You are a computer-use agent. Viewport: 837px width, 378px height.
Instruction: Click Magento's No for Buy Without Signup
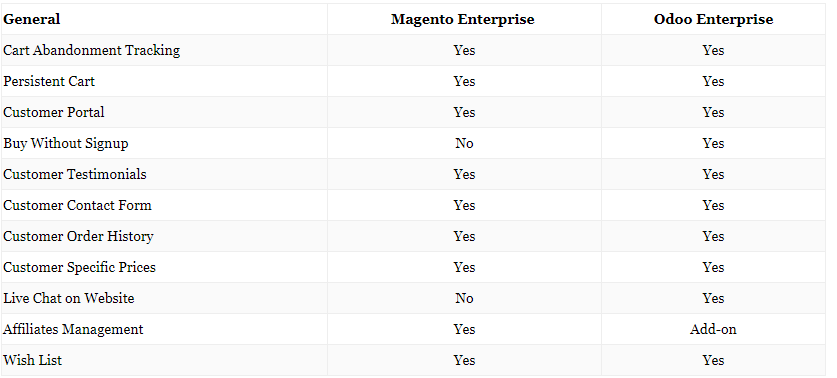coord(464,143)
